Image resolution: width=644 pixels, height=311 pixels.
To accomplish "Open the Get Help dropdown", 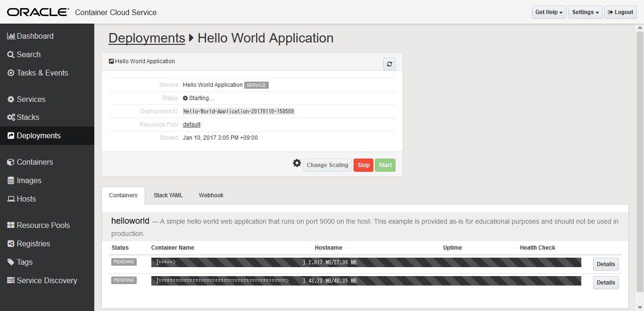I will coord(549,12).
